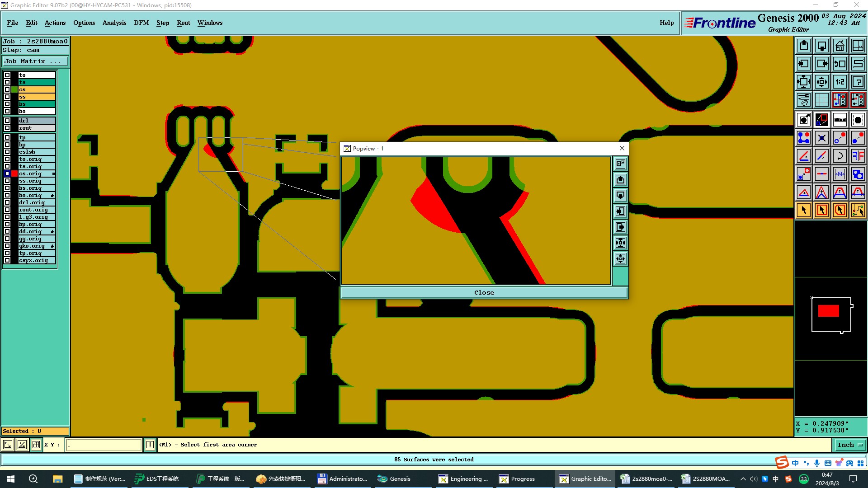Click the X Y coordinate input field
Screen dimensions: 868x488
coord(104,445)
